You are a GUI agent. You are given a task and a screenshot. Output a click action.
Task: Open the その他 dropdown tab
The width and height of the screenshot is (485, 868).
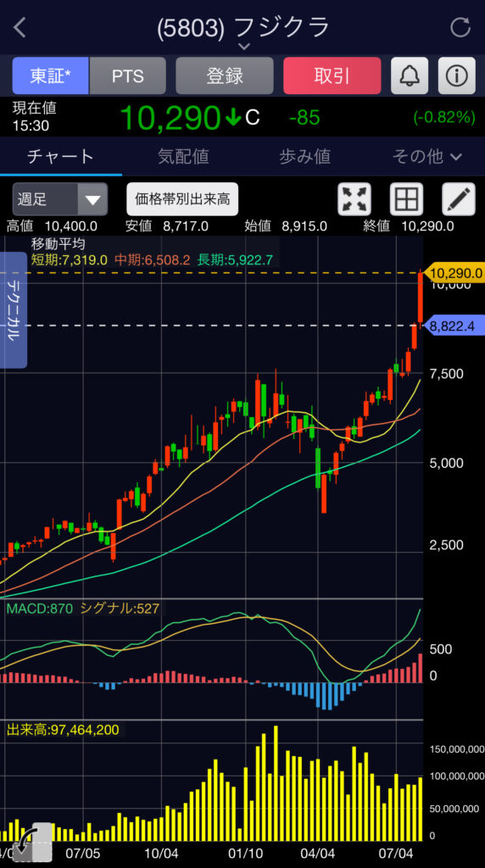pos(426,157)
